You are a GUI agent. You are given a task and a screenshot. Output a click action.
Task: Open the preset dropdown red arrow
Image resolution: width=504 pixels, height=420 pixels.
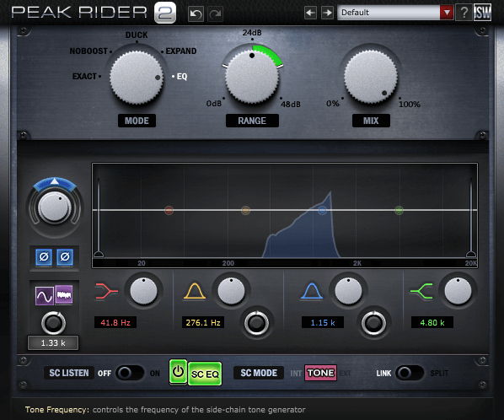coord(447,13)
